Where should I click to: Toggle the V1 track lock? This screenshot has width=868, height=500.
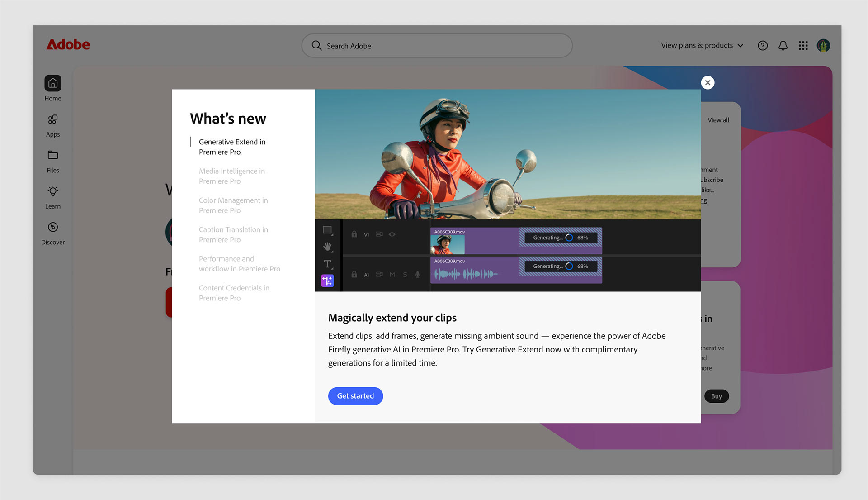[x=354, y=234]
